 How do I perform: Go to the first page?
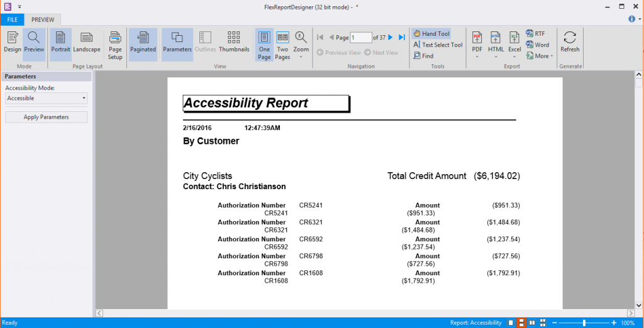pyautogui.click(x=320, y=37)
